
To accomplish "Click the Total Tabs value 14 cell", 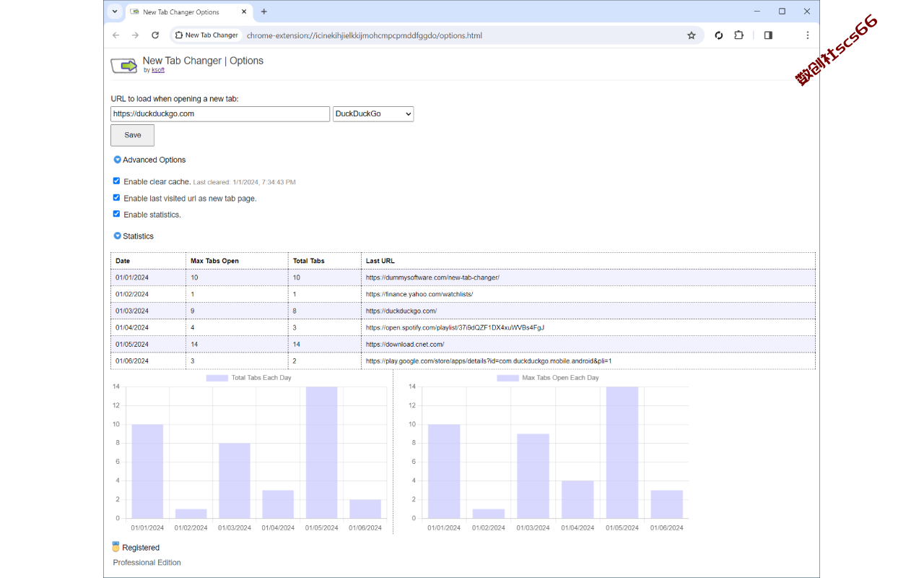I will tap(325, 344).
